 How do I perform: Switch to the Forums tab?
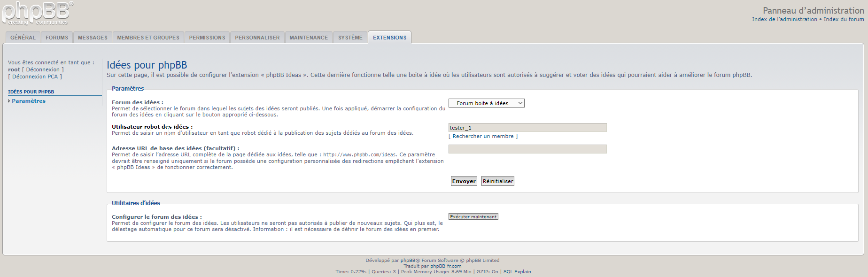pos(57,38)
